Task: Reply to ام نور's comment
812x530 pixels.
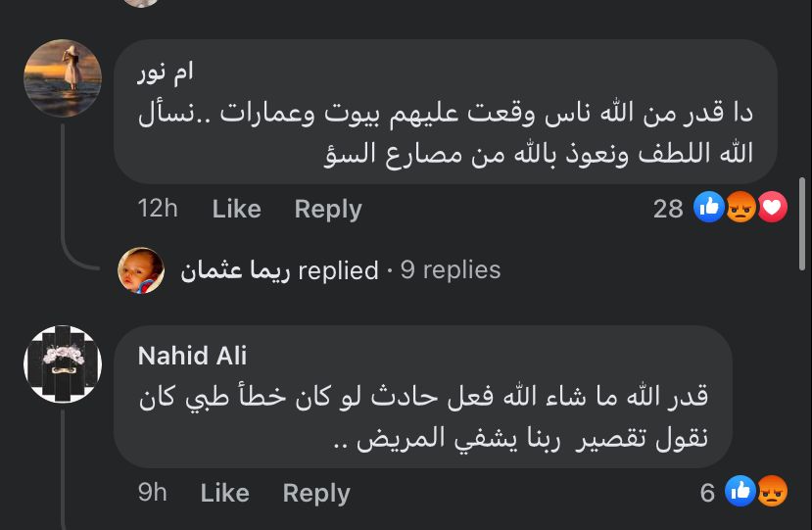Action: click(x=328, y=209)
